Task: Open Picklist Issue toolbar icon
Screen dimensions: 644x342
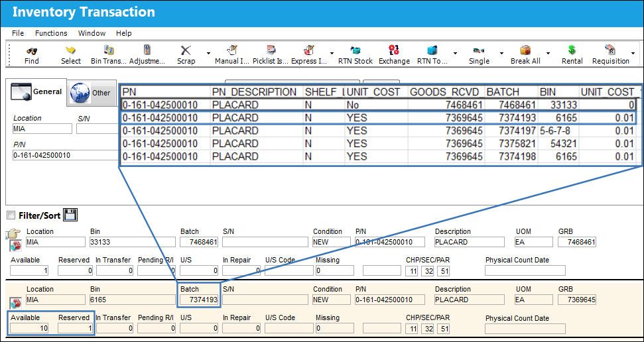Action: coord(271,50)
